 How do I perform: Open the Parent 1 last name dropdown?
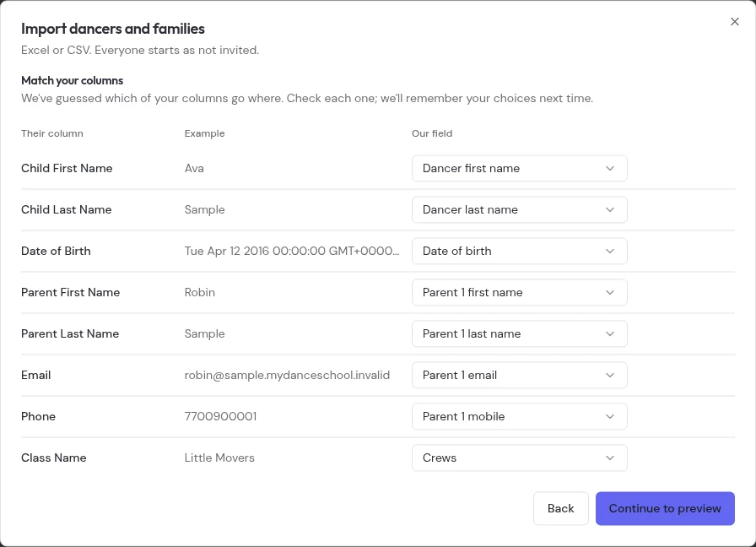coord(519,333)
